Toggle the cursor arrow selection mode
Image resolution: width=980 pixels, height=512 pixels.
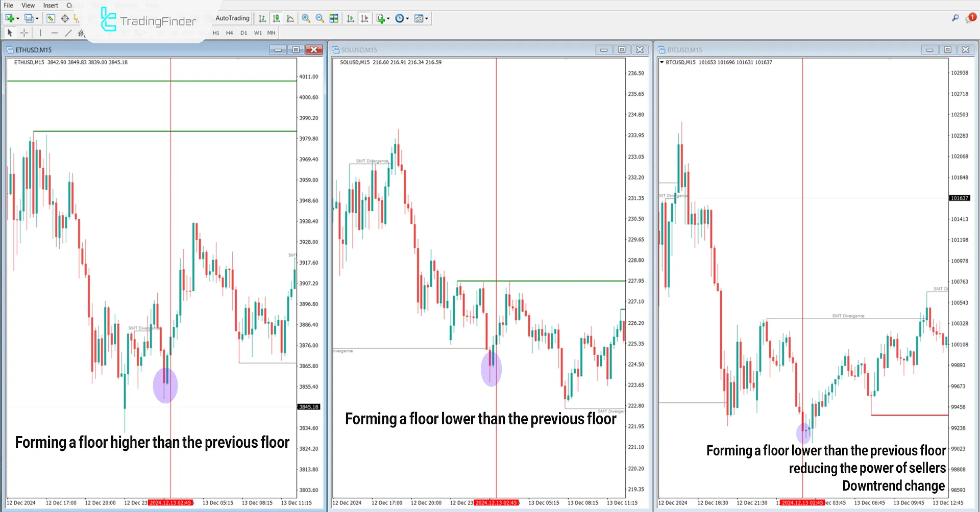coord(9,33)
